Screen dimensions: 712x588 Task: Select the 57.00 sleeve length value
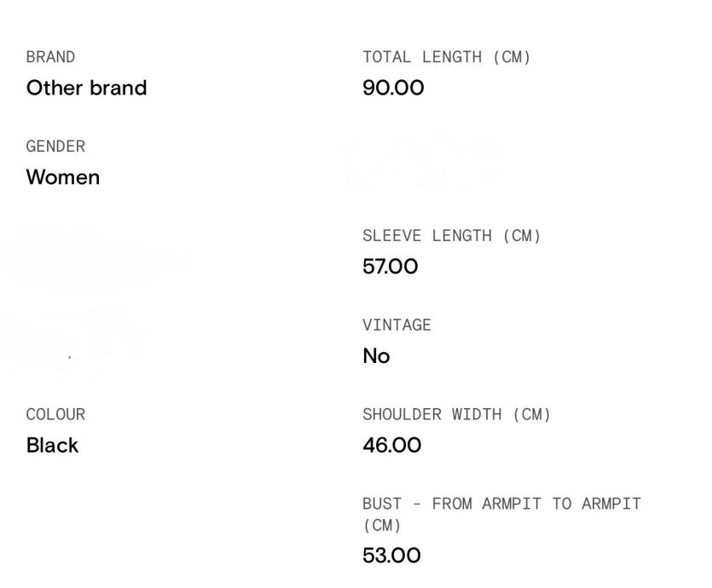391,267
